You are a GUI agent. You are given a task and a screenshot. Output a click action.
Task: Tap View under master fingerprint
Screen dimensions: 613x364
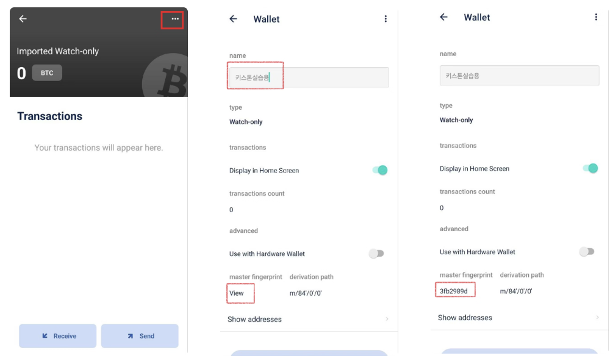coord(237,293)
